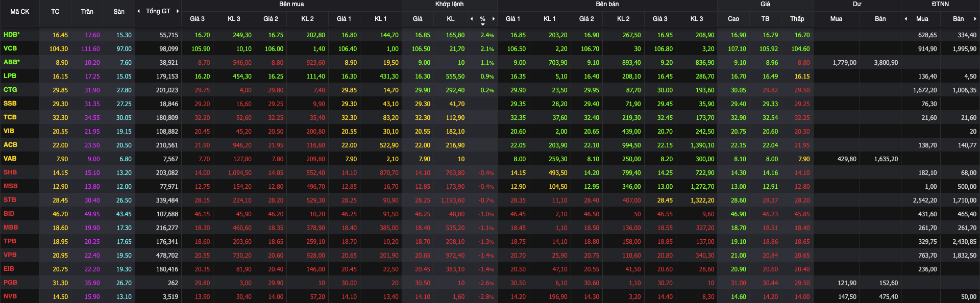Click TPB's foreign sell 2,430,85

pyautogui.click(x=965, y=242)
